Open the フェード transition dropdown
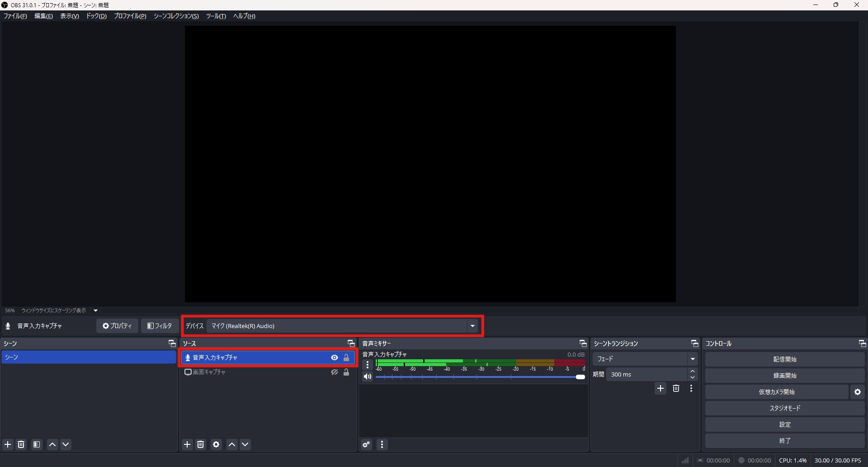 click(x=693, y=358)
